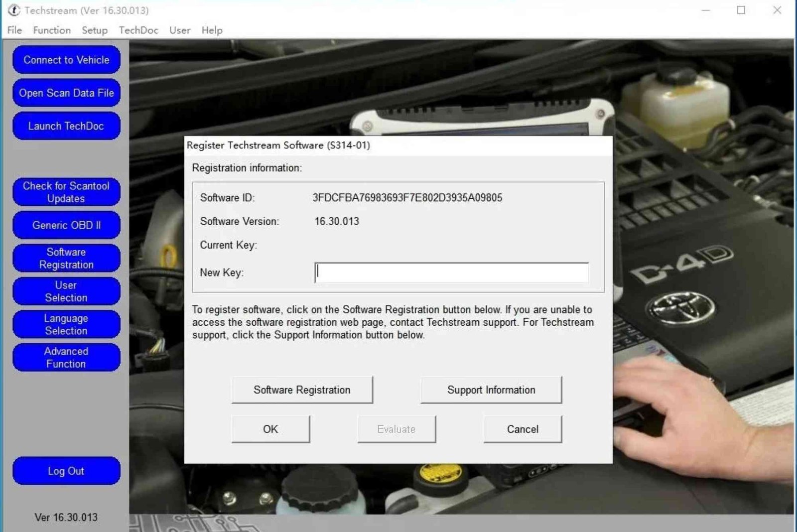Click Register Techstream Software dialog title
Image resolution: width=797 pixels, height=532 pixels.
278,145
